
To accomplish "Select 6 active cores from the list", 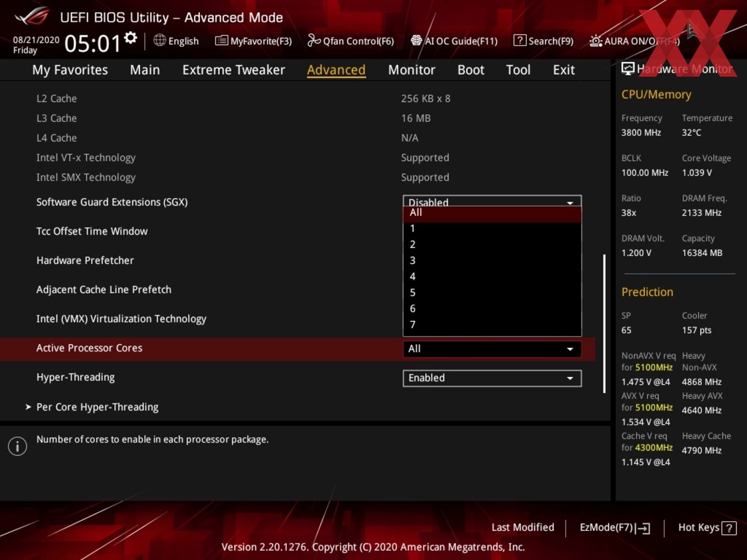I will coord(492,309).
